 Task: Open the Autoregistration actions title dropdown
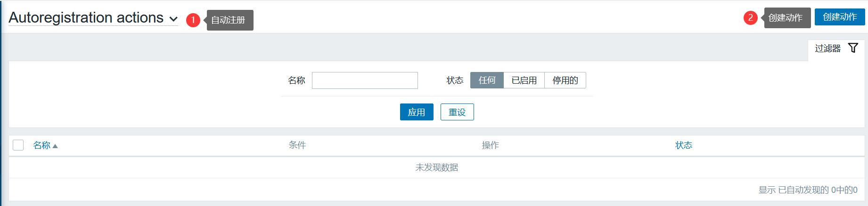(x=93, y=18)
